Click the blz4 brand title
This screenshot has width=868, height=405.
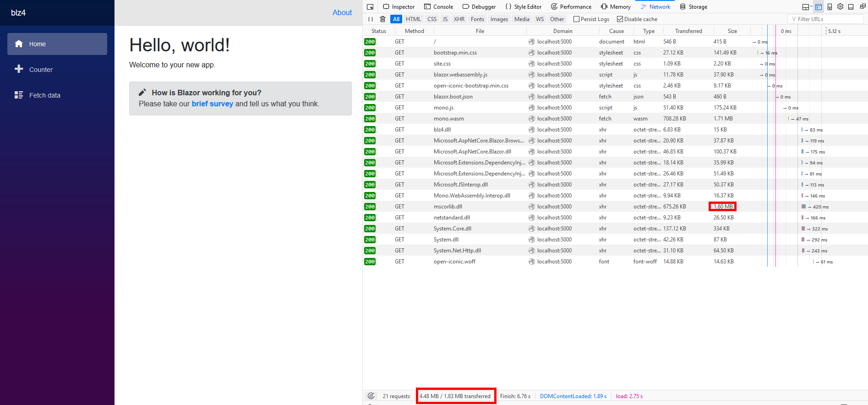coord(18,13)
